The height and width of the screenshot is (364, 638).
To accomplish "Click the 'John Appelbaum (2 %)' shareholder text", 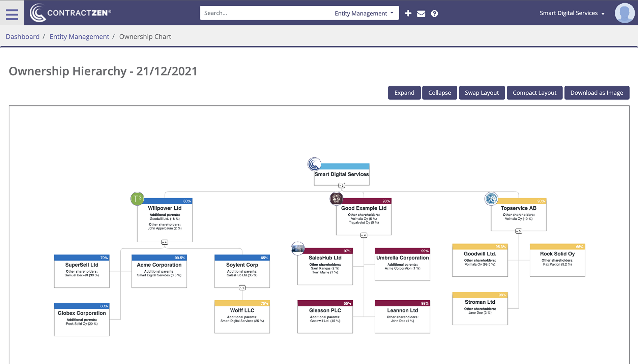I will [165, 229].
